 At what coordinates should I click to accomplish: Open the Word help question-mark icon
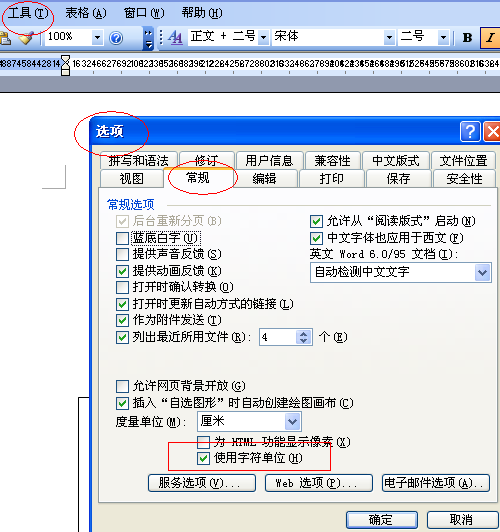pos(116,38)
